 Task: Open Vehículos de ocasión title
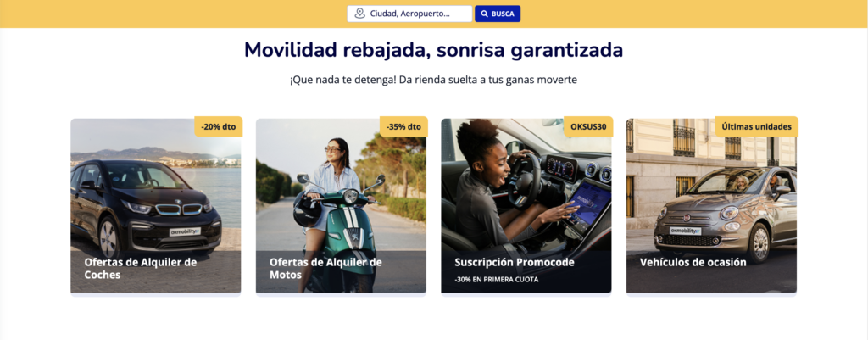pos(693,262)
